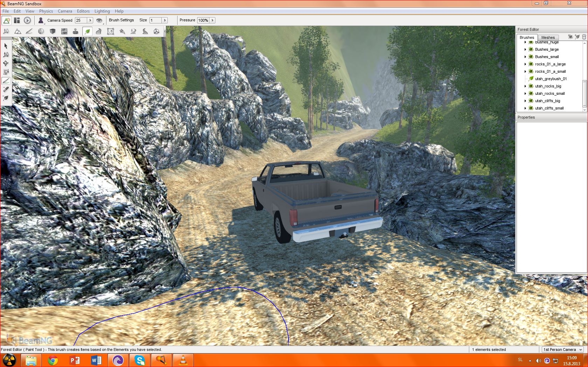The width and height of the screenshot is (588, 367).
Task: Expand the Bushes_large brush
Action: pyautogui.click(x=525, y=49)
